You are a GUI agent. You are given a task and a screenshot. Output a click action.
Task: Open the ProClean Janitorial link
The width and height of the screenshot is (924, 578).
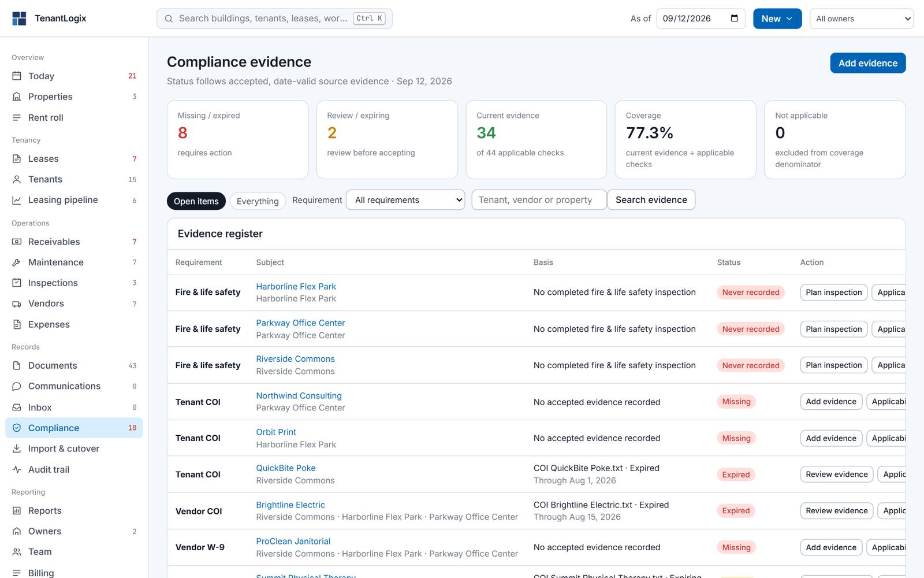pos(293,541)
